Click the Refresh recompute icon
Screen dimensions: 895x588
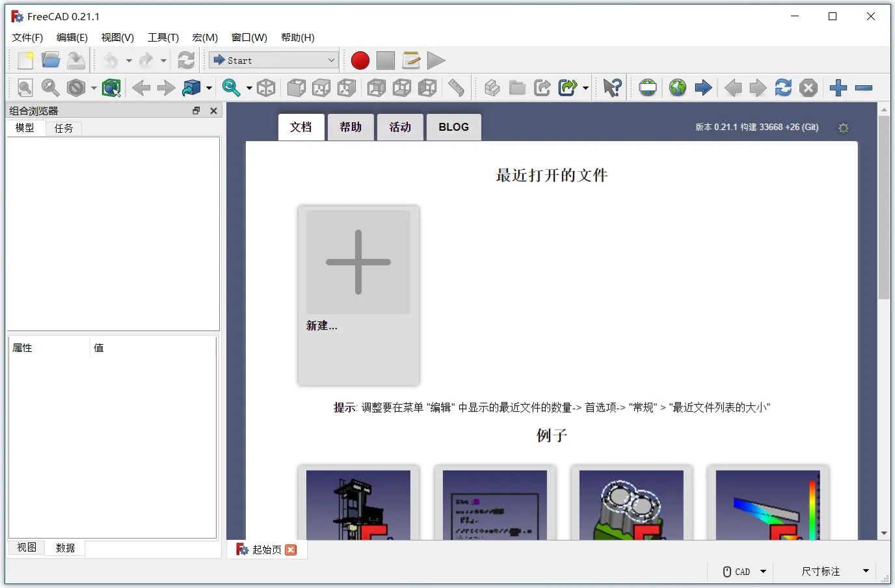coord(187,60)
